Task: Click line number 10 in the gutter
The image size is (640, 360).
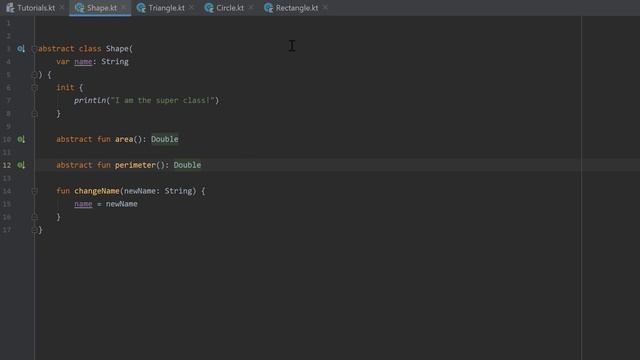Action: pos(7,140)
